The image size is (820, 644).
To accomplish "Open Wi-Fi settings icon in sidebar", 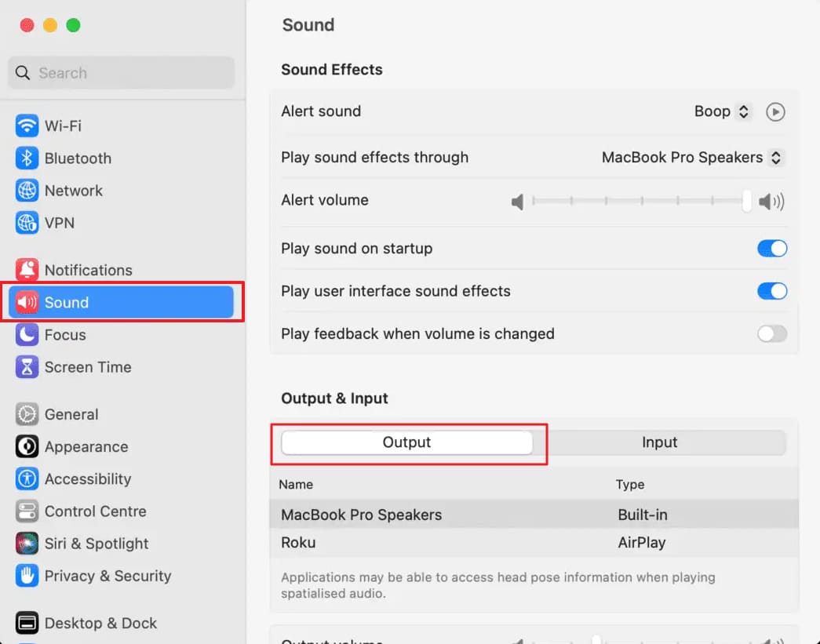I will (x=27, y=126).
